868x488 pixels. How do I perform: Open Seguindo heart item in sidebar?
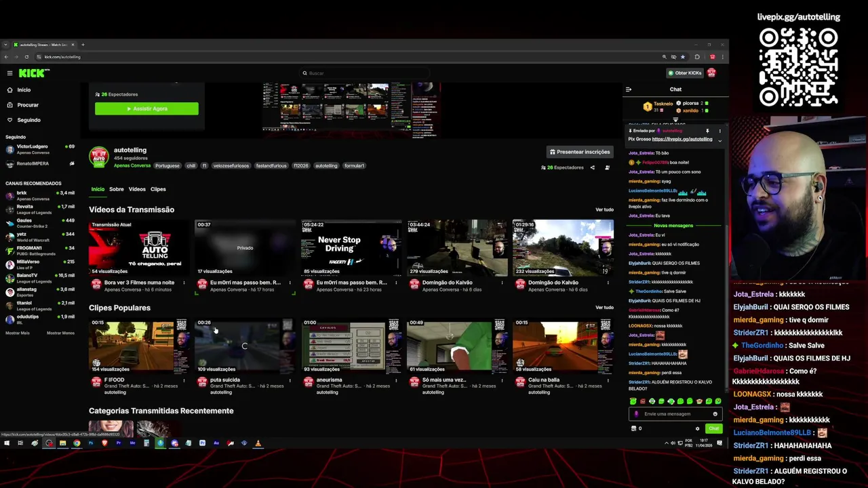pyautogui.click(x=23, y=120)
